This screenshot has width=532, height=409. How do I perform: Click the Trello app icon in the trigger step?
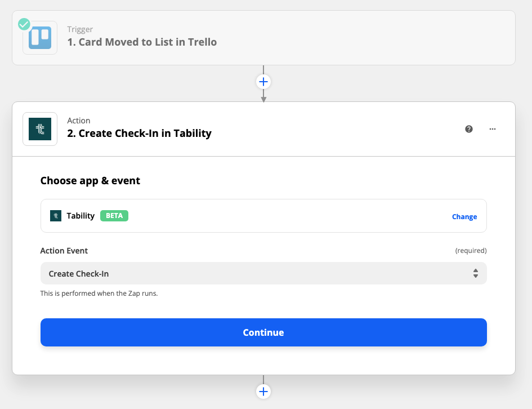(40, 38)
